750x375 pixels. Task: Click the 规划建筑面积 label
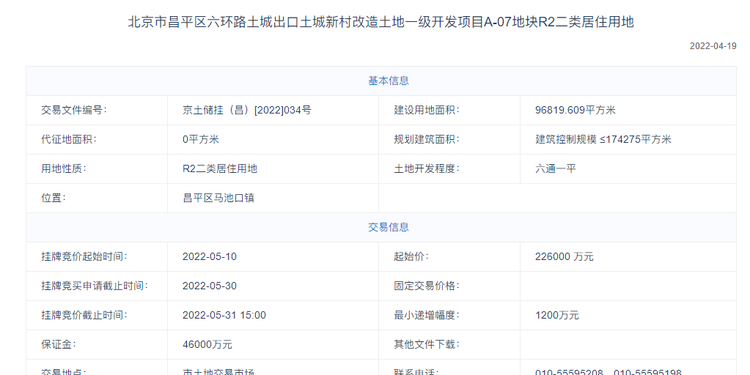tap(427, 140)
